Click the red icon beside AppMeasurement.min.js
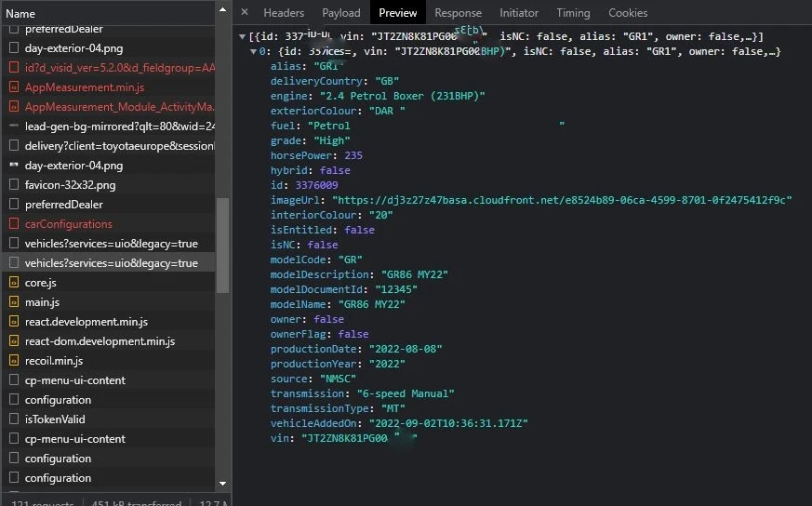This screenshot has height=506, width=812. pyautogui.click(x=14, y=87)
